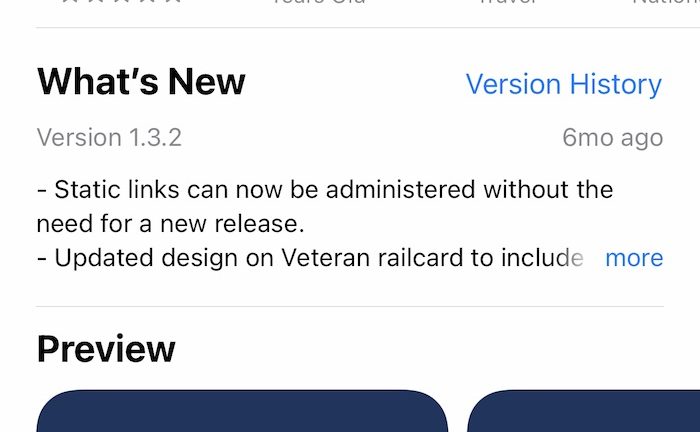
Task: Open the second Preview screenshot thumbnail
Action: click(583, 411)
